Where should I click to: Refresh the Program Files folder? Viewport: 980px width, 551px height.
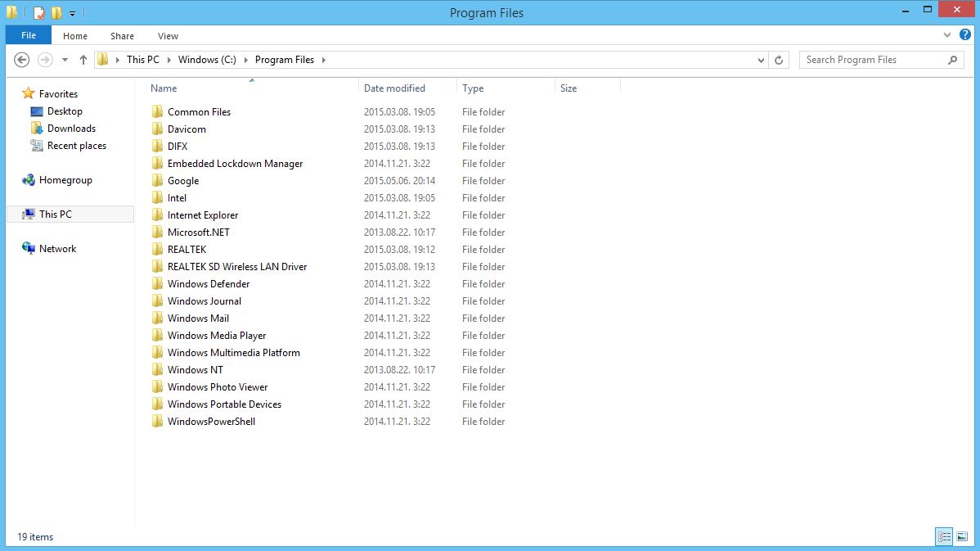click(779, 60)
